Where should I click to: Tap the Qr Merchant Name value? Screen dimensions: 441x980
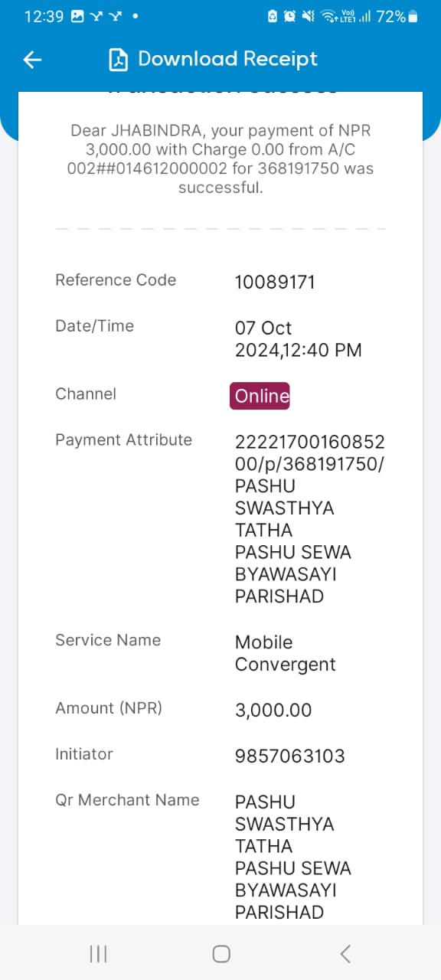(292, 857)
